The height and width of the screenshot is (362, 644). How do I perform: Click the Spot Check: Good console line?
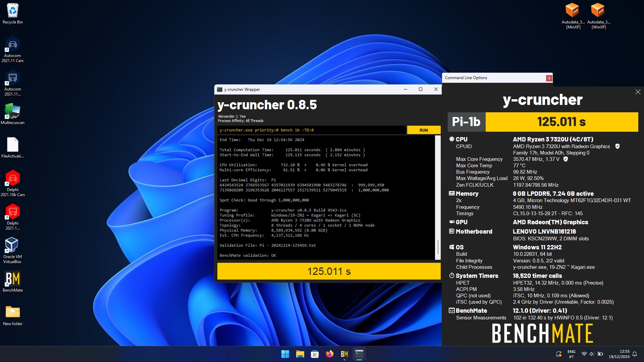pyautogui.click(x=264, y=200)
